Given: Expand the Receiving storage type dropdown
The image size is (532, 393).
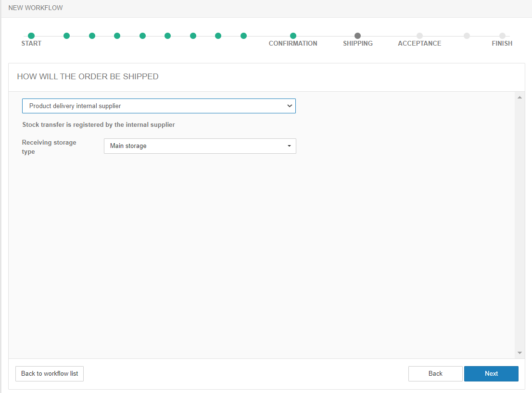Looking at the screenshot, I should [x=200, y=146].
